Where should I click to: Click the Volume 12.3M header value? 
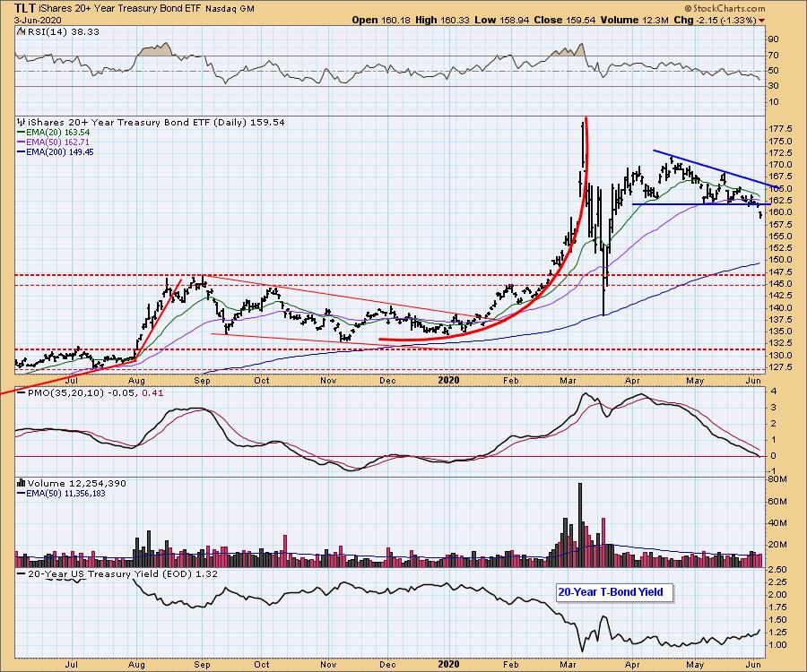634,20
